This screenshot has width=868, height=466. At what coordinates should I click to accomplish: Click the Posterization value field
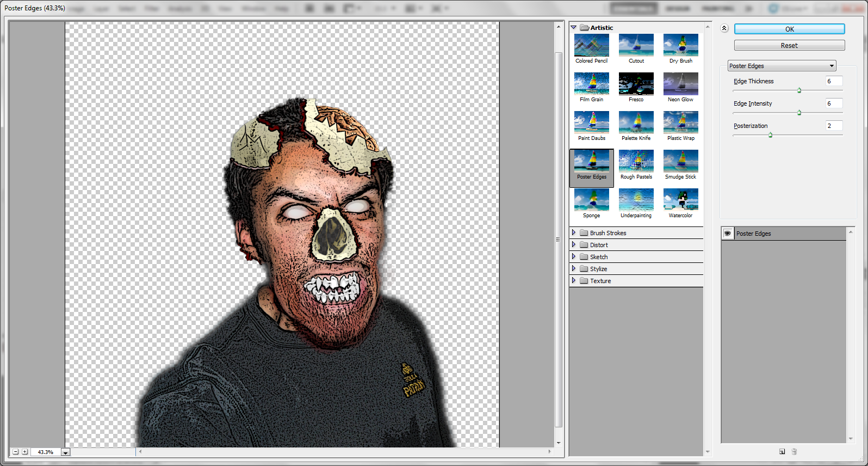pyautogui.click(x=834, y=126)
